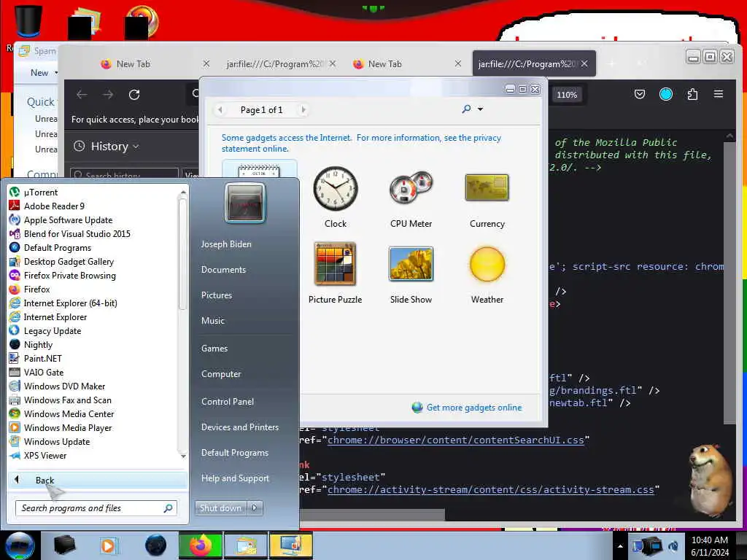Open the privacy statement online link

tap(361, 144)
